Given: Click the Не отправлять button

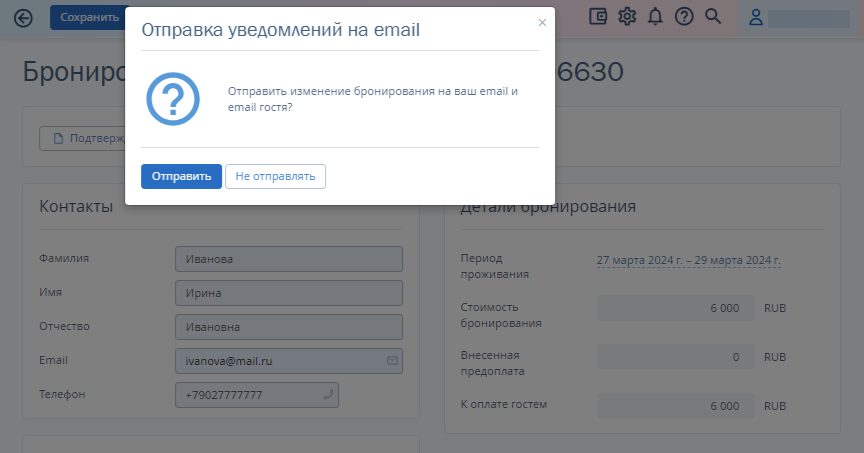Looking at the screenshot, I should 276,176.
